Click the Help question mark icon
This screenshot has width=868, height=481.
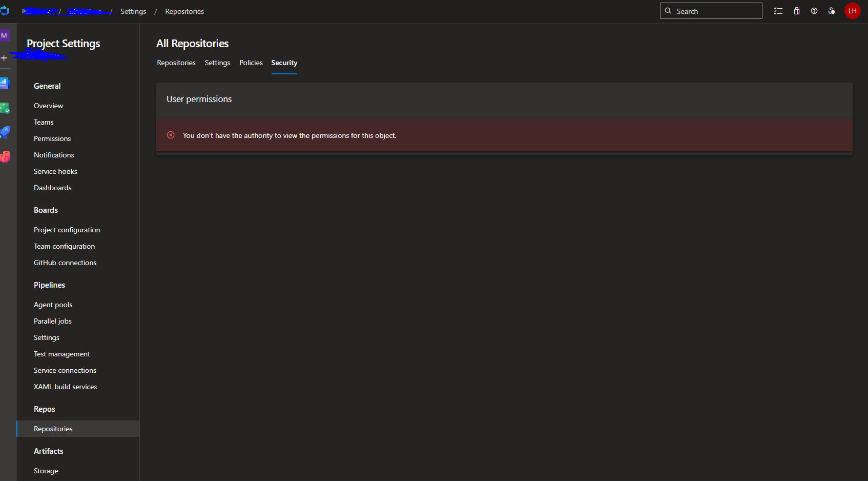click(814, 11)
